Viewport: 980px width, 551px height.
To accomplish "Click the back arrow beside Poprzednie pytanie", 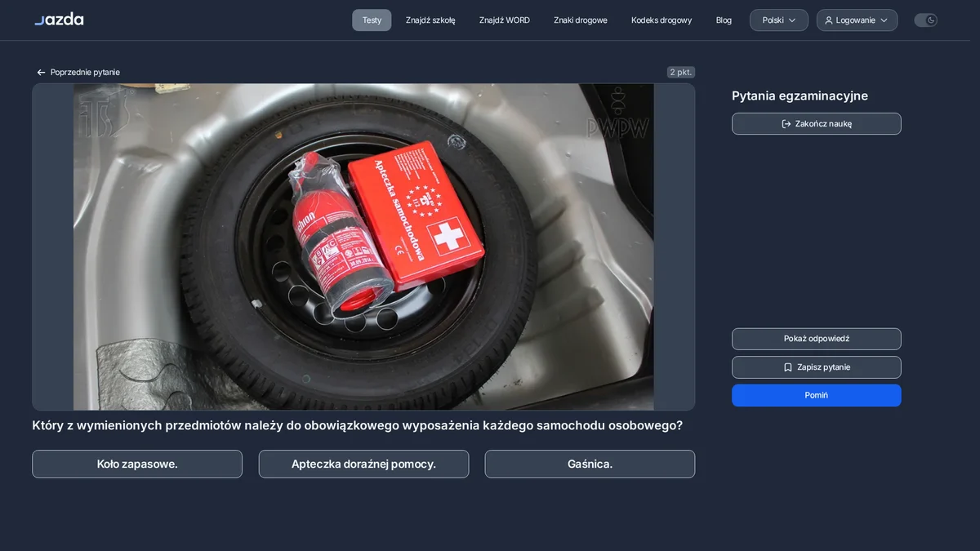I will tap(41, 73).
